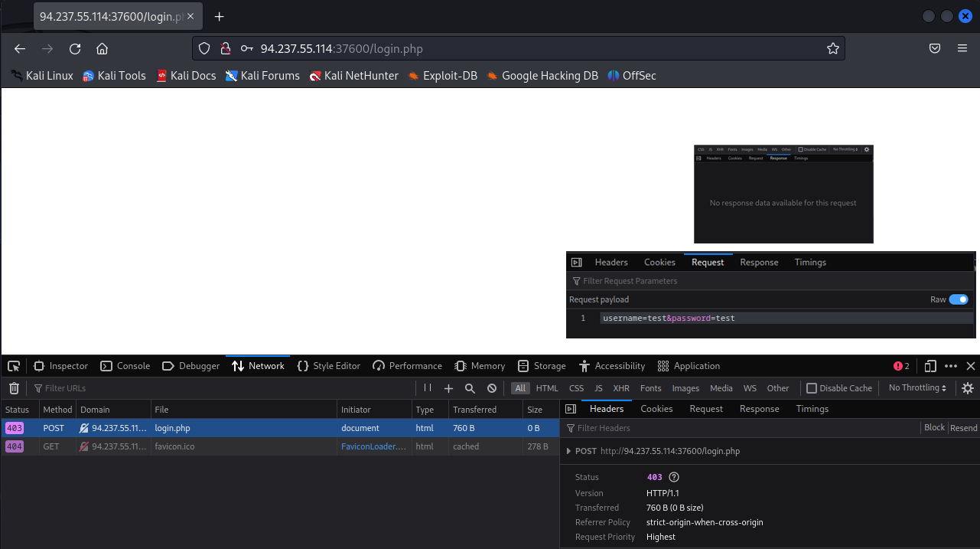Open request blocking icon
The height and width of the screenshot is (549, 980).
[x=492, y=388]
